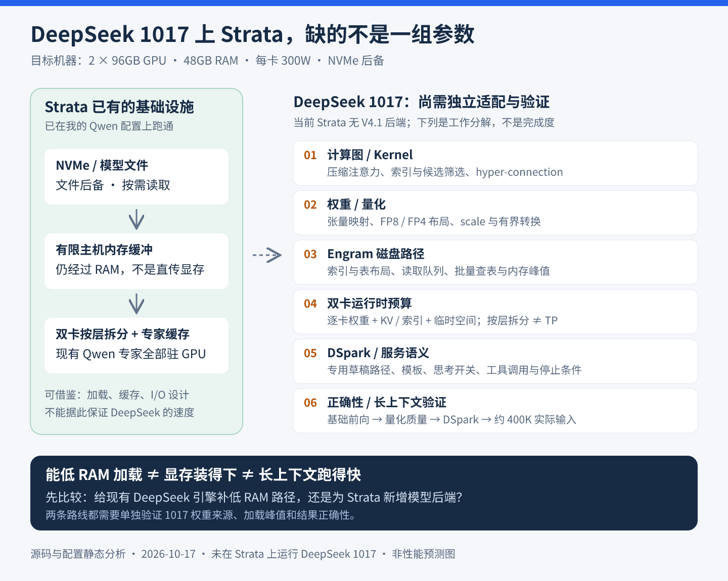728x581 pixels.
Task: Click the description ending with 按层拆分 ≠ TP
Action: (442, 321)
